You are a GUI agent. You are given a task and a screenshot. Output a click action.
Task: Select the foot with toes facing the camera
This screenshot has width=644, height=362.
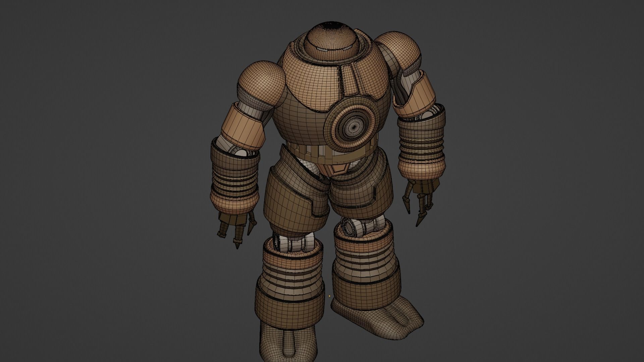[288, 341]
